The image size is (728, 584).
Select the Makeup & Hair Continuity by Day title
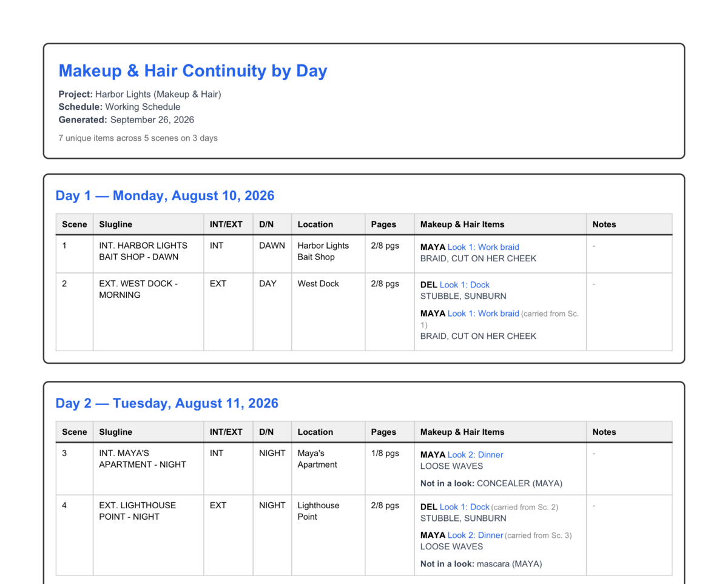coord(193,71)
